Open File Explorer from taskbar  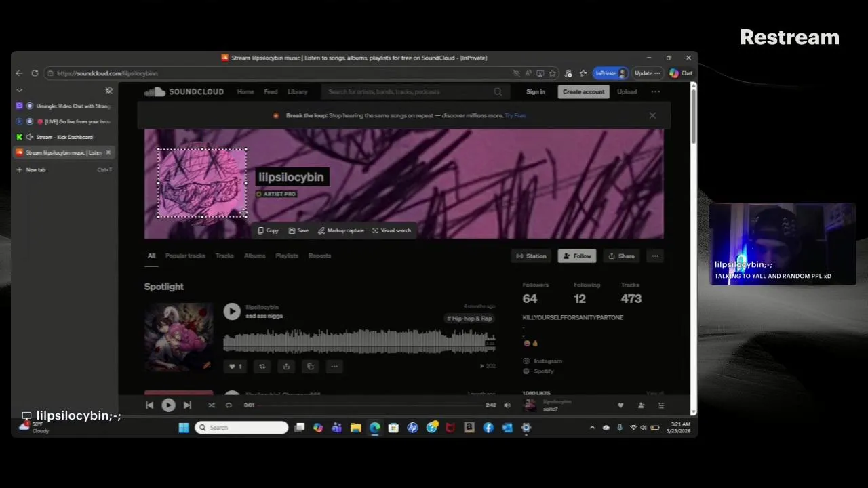[355, 428]
